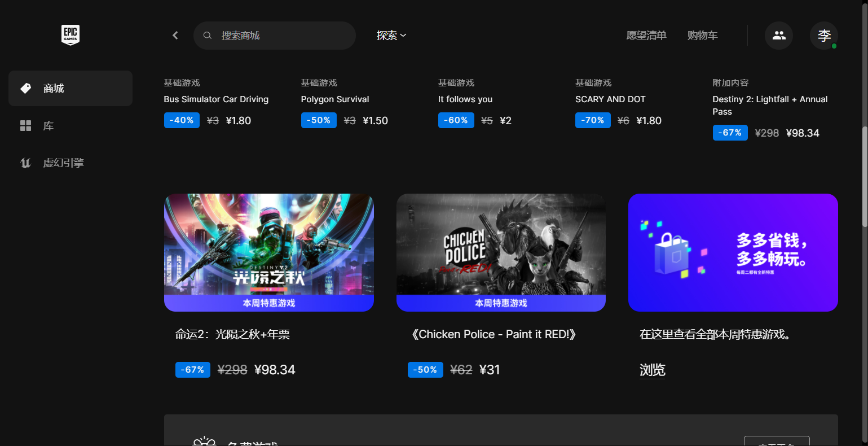Viewport: 868px width, 446px height.
Task: Click the -40% badge on Bus Simulator
Action: [182, 120]
